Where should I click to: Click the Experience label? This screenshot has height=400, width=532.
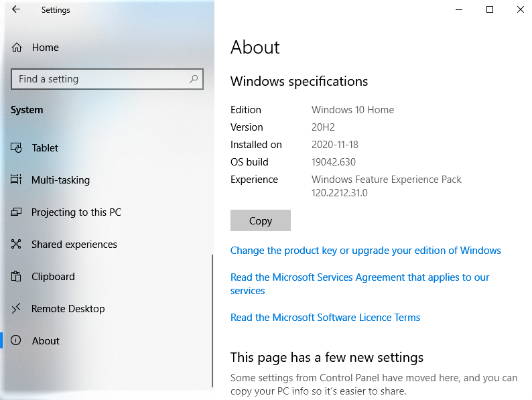click(x=254, y=180)
